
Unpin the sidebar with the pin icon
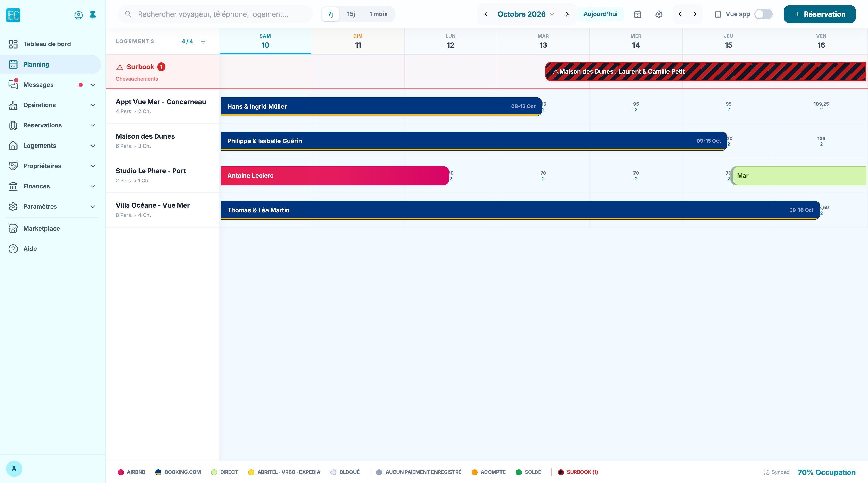[93, 15]
